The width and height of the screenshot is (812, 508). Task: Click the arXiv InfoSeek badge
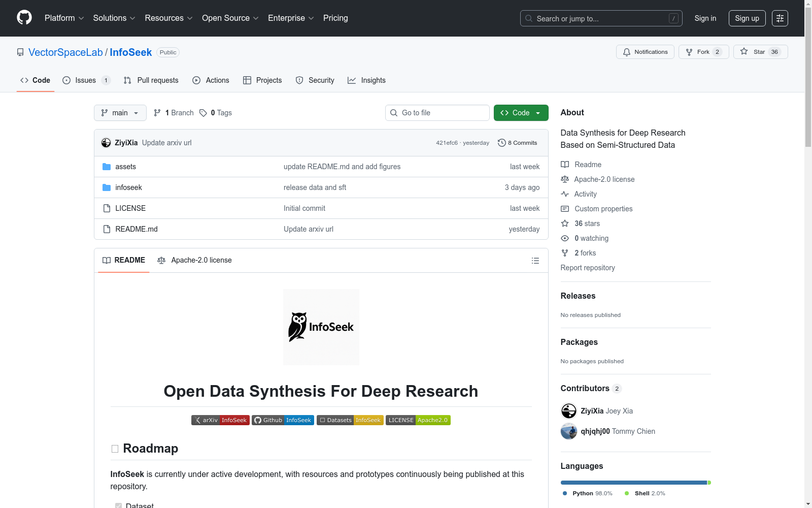220,420
